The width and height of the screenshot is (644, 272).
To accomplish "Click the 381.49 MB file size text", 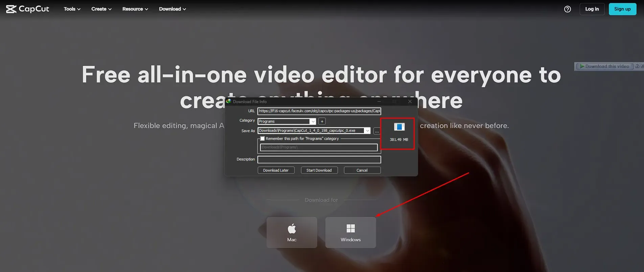I will click(399, 140).
